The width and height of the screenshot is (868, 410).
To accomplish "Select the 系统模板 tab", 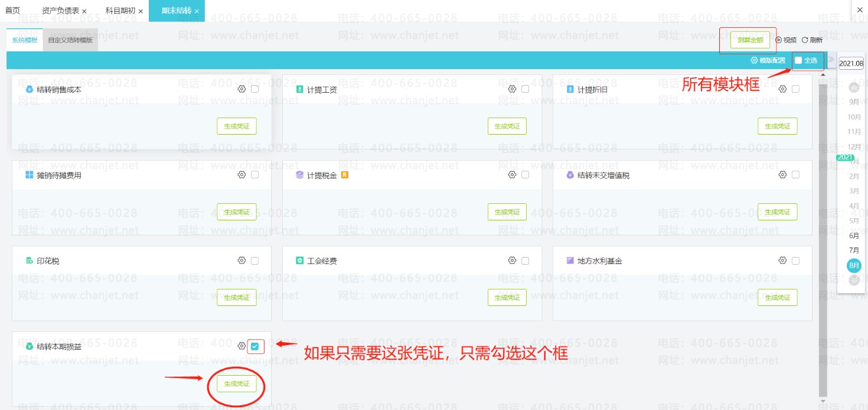I will pos(25,40).
